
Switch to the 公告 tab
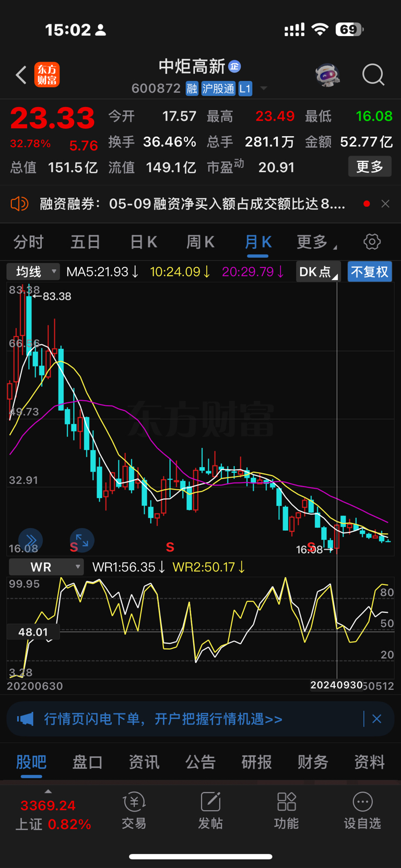(x=200, y=762)
